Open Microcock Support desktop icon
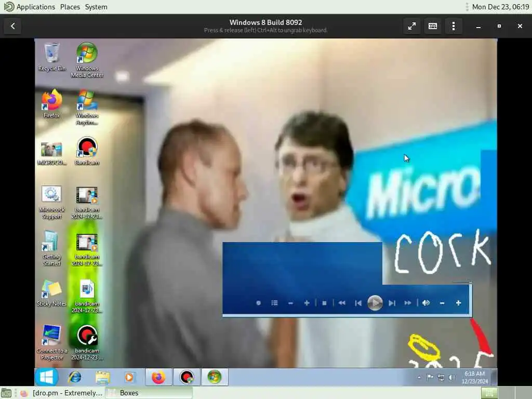 pyautogui.click(x=51, y=202)
